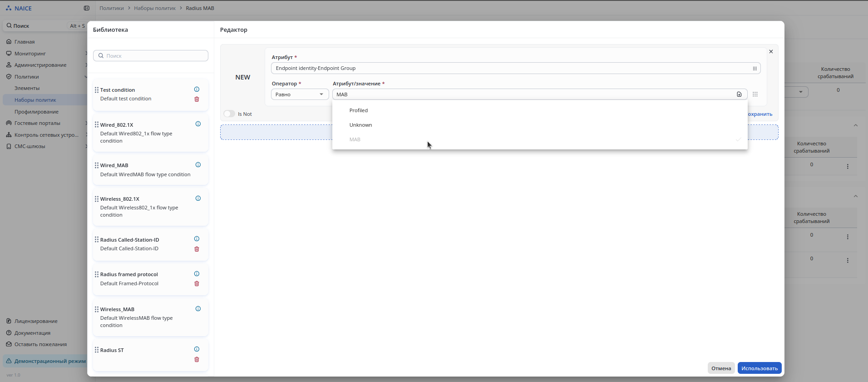Image resolution: width=868 pixels, height=382 pixels.
Task: Select Wired_802.1X condition card title
Action: click(x=117, y=125)
